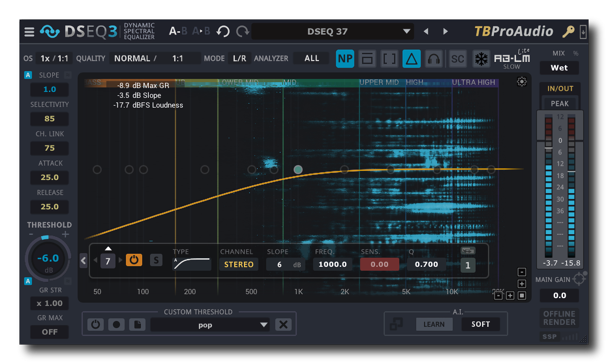Click the undo arrow icon
Screen dimensions: 608x364
tap(223, 31)
